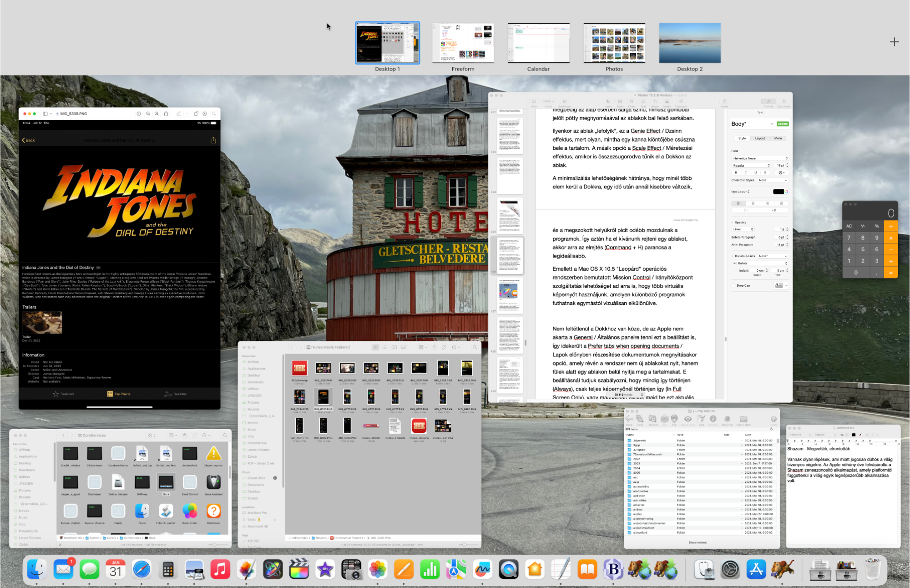Set centre text alignment in Pages
The image size is (910, 588).
[753, 203]
